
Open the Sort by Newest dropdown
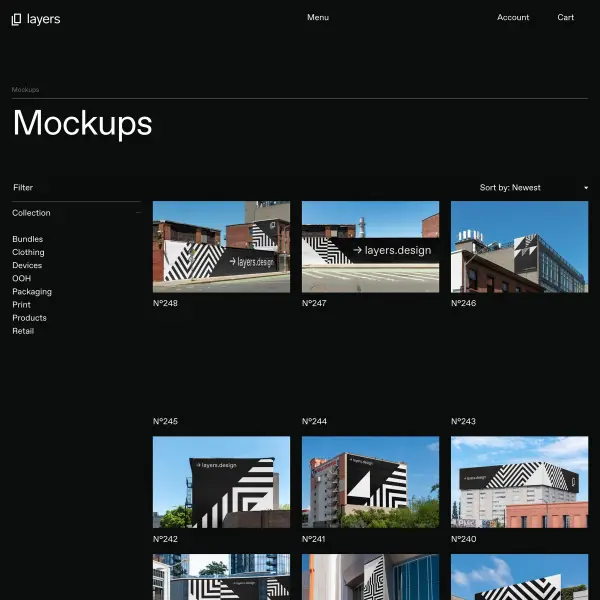[x=533, y=188]
